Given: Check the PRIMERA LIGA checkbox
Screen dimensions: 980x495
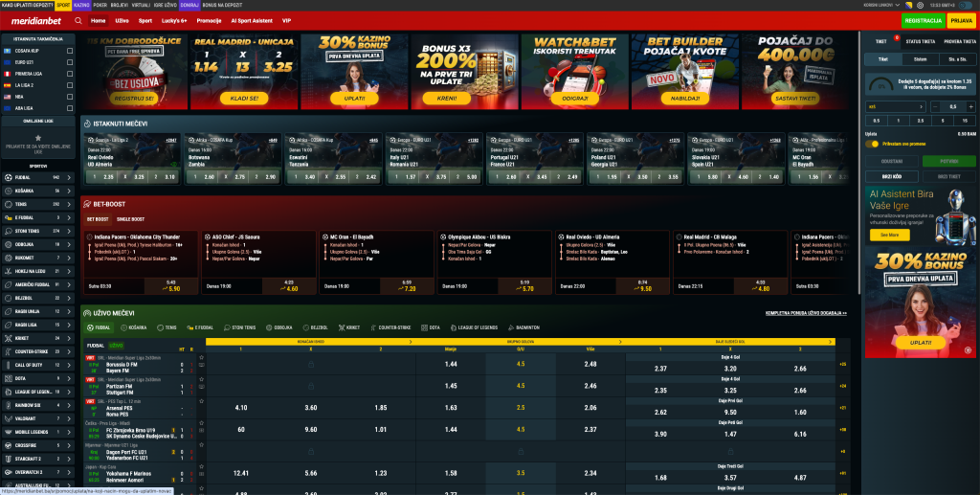Looking at the screenshot, I should click(x=69, y=74).
